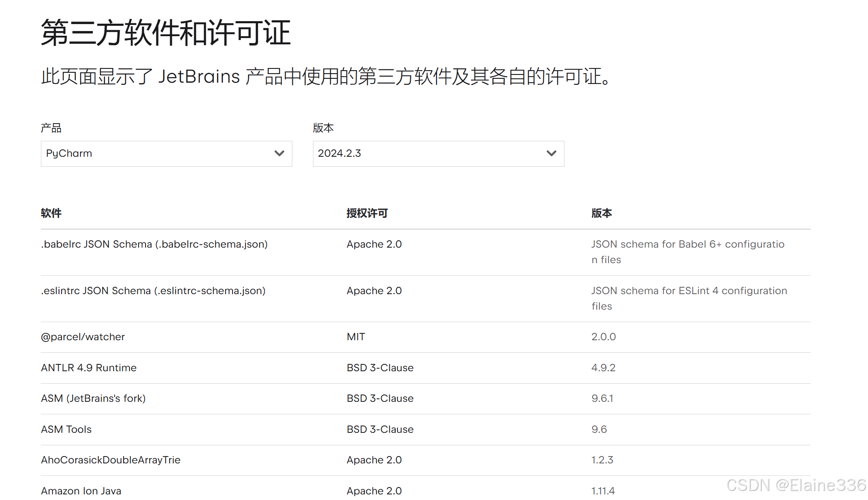Click AhoCorasickDoubleArrayTrie entry
Image resolution: width=868 pixels, height=500 pixels.
[111, 460]
